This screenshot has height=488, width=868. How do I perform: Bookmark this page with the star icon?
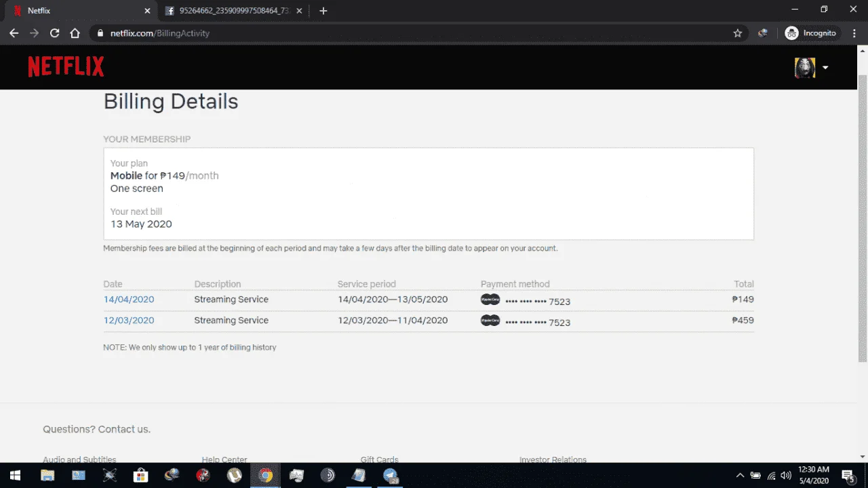tap(738, 33)
